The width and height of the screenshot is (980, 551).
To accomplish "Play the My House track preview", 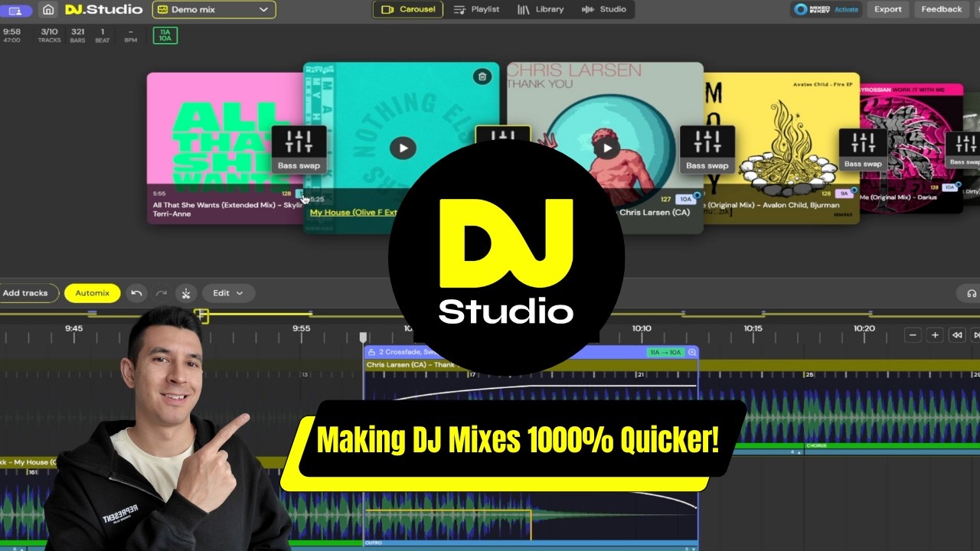I will [403, 148].
